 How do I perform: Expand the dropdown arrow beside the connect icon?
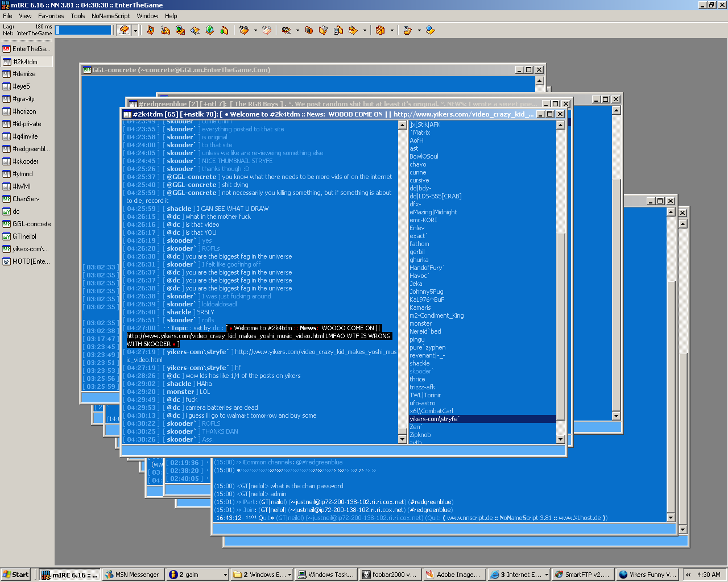tap(135, 31)
